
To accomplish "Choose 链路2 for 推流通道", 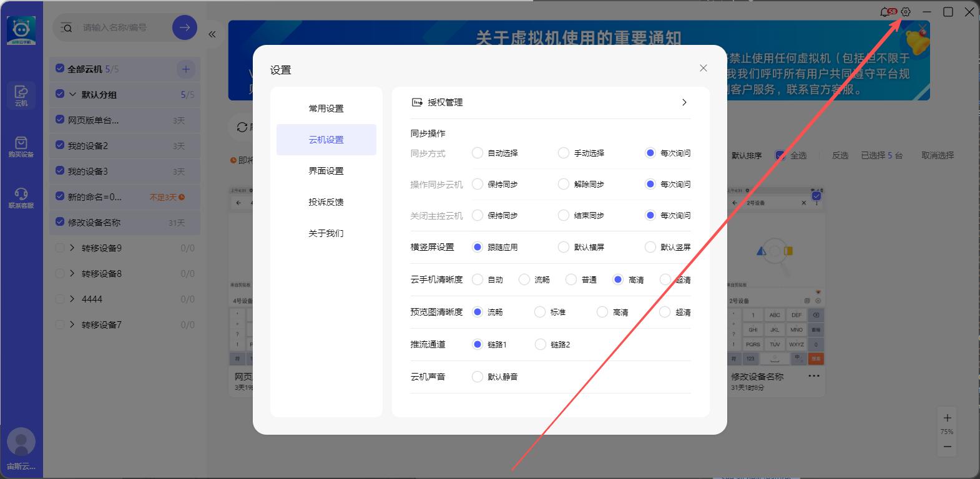I will 541,344.
